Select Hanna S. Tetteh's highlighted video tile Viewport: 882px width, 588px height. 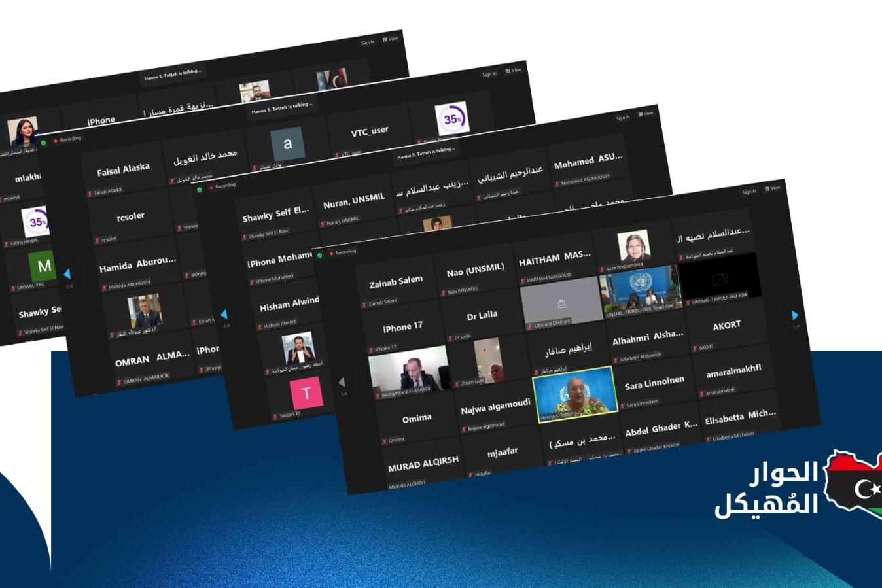coord(574,394)
